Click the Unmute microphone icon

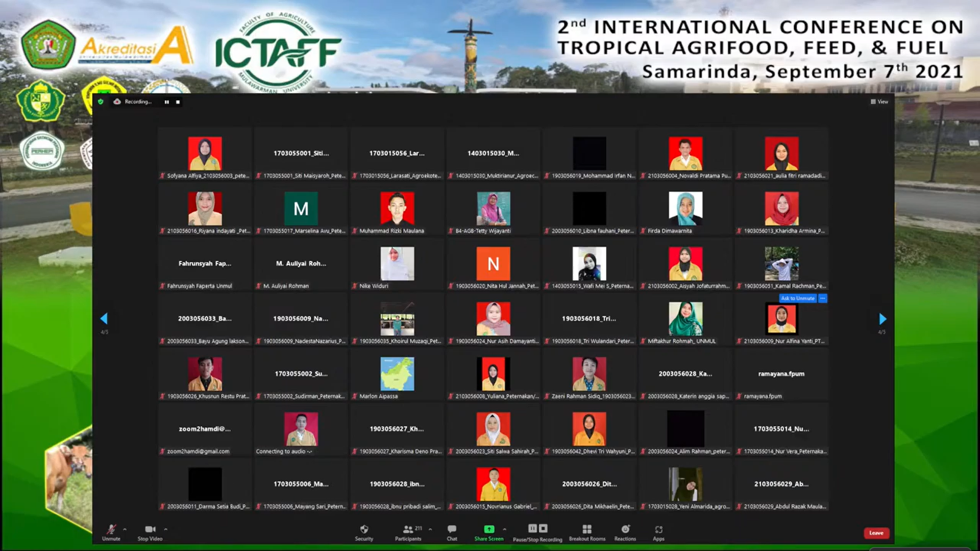click(111, 530)
